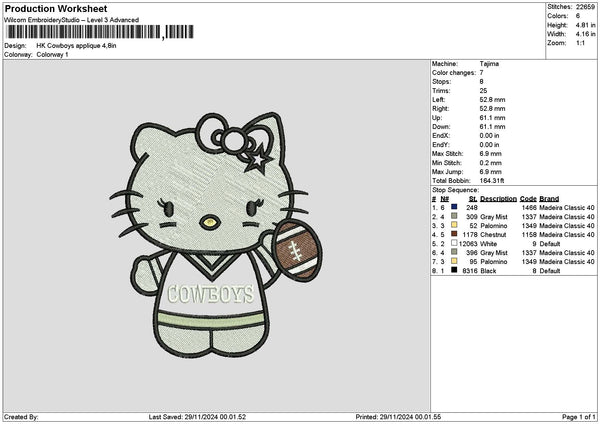Click the 'Colorway 1' value

pyautogui.click(x=52, y=54)
